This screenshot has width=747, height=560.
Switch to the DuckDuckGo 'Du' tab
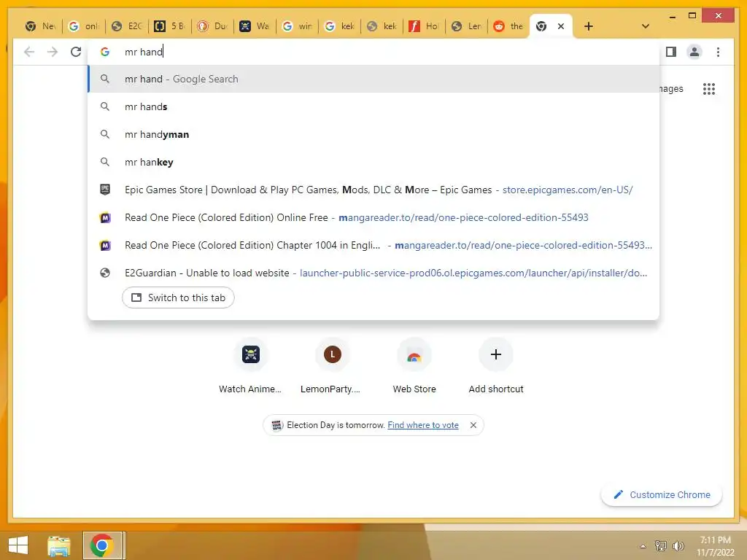(x=212, y=26)
